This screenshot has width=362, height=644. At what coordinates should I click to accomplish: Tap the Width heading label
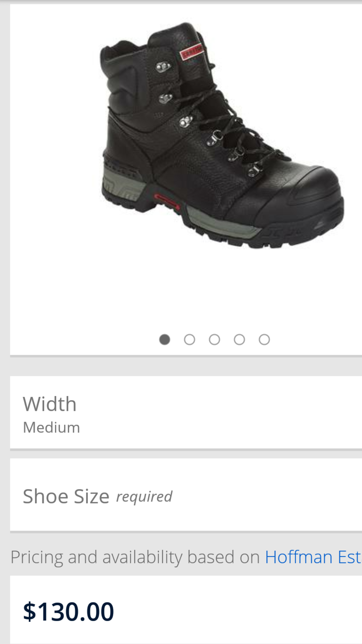[x=50, y=404]
